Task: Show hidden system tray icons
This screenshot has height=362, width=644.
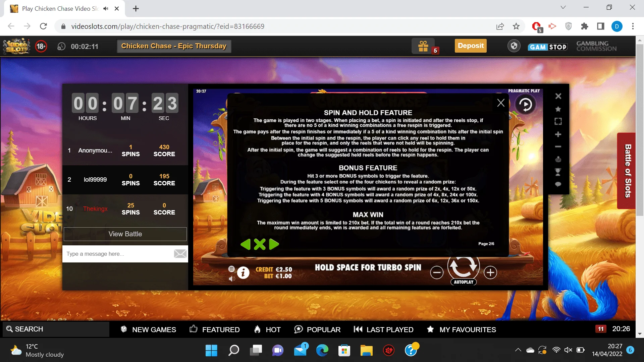Action: [x=518, y=350]
